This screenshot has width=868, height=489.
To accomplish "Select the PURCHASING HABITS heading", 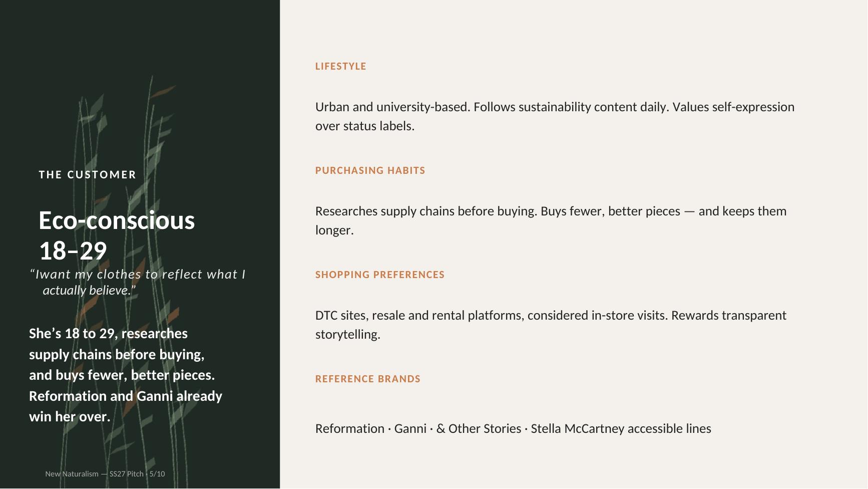I will (x=370, y=170).
